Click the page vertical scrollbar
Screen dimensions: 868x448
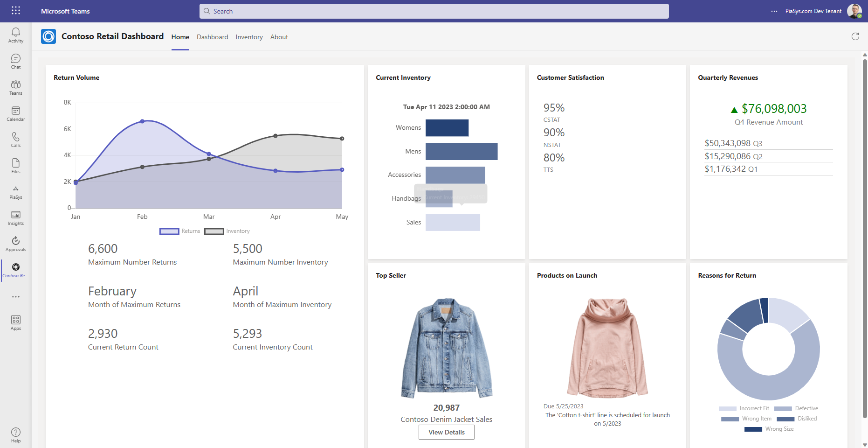tap(865, 238)
